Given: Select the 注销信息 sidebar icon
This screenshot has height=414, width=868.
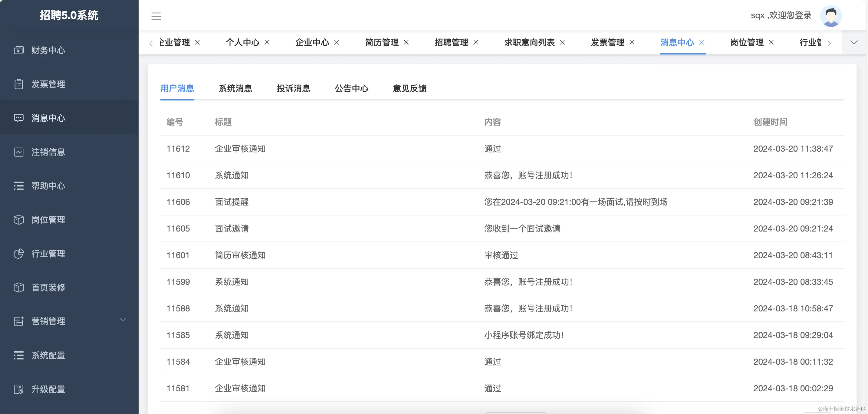Looking at the screenshot, I should 18,152.
